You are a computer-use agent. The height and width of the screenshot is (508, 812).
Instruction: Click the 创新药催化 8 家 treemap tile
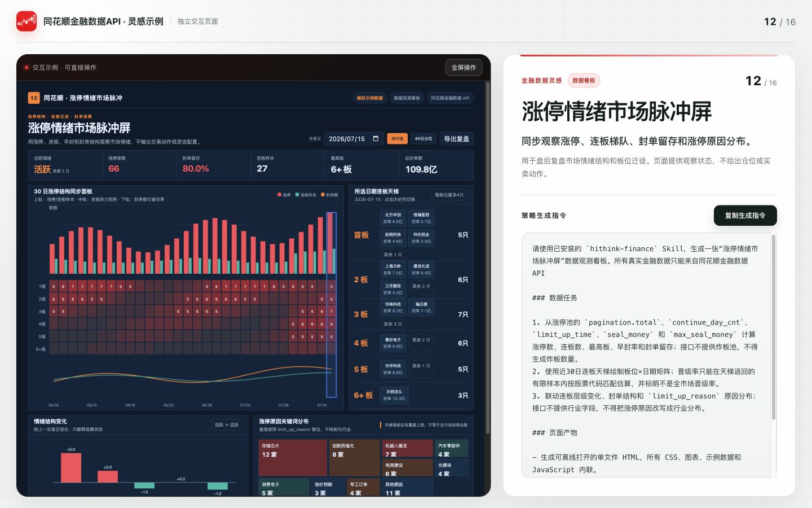[x=355, y=458]
